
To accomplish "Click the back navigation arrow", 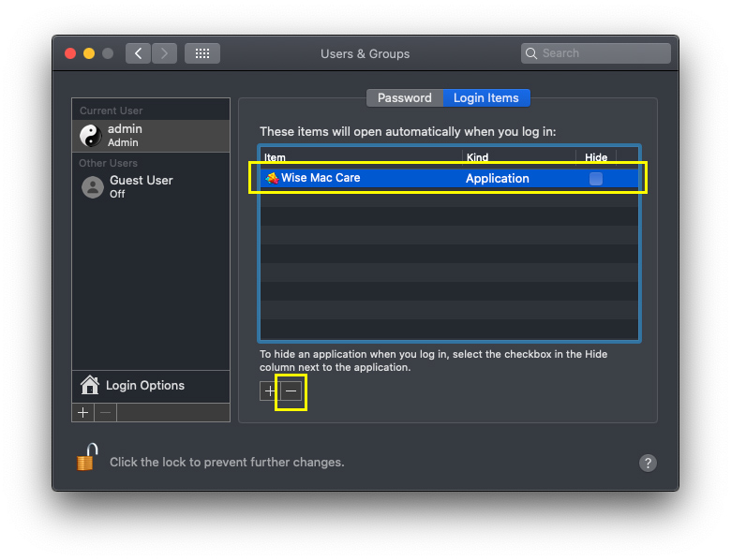I will point(139,53).
